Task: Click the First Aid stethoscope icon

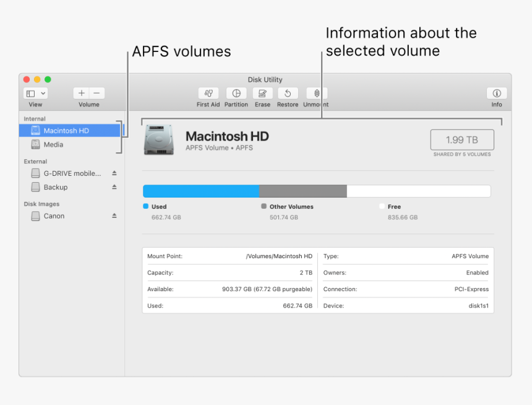Action: click(x=208, y=93)
